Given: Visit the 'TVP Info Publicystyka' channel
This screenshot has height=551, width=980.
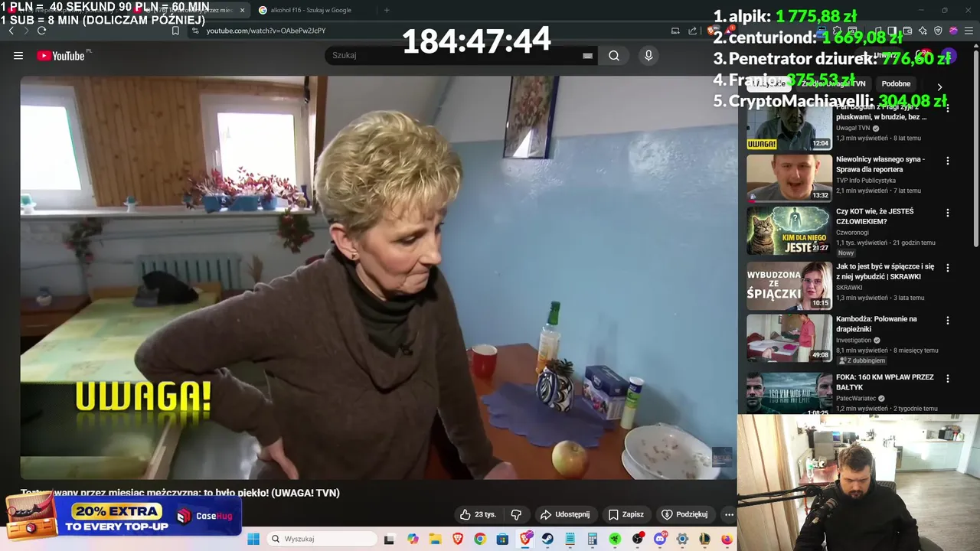Looking at the screenshot, I should (x=866, y=181).
